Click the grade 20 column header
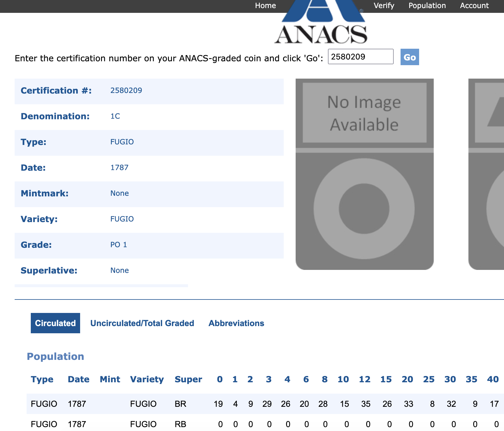The width and height of the screenshot is (504, 431). pos(407,379)
